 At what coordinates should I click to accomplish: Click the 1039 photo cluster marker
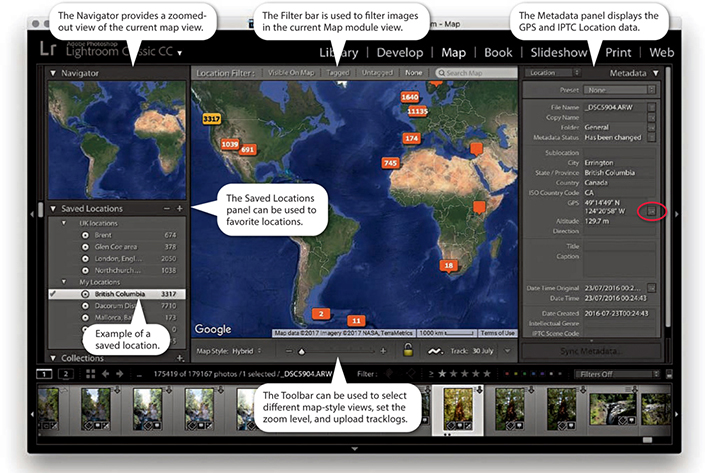coord(229,144)
